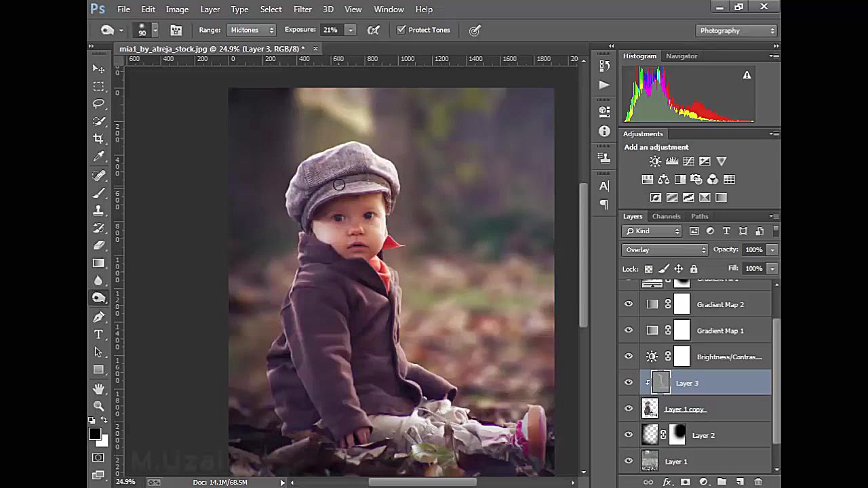
Task: Switch to the Channels tab
Action: coord(666,216)
